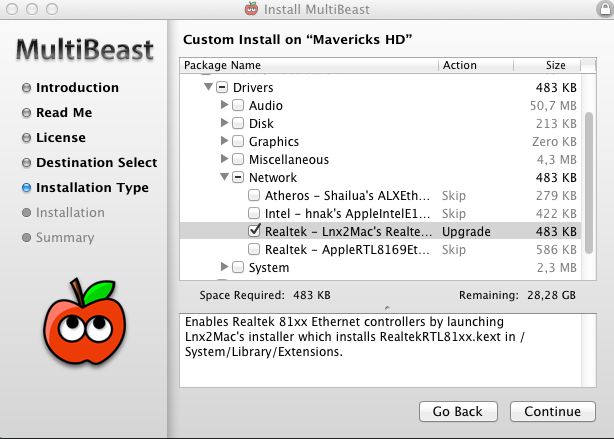Enable the Graphics drivers checkbox
This screenshot has height=439, width=614.
click(x=238, y=141)
